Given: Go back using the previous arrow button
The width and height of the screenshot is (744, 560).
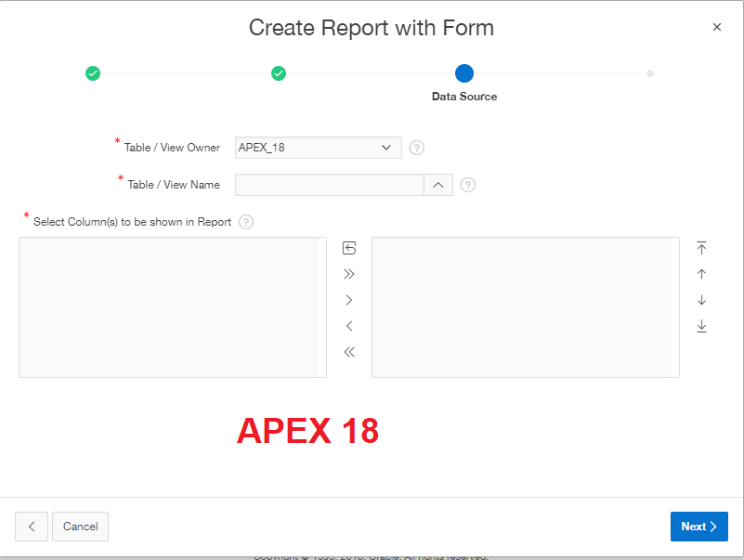Looking at the screenshot, I should [x=32, y=527].
